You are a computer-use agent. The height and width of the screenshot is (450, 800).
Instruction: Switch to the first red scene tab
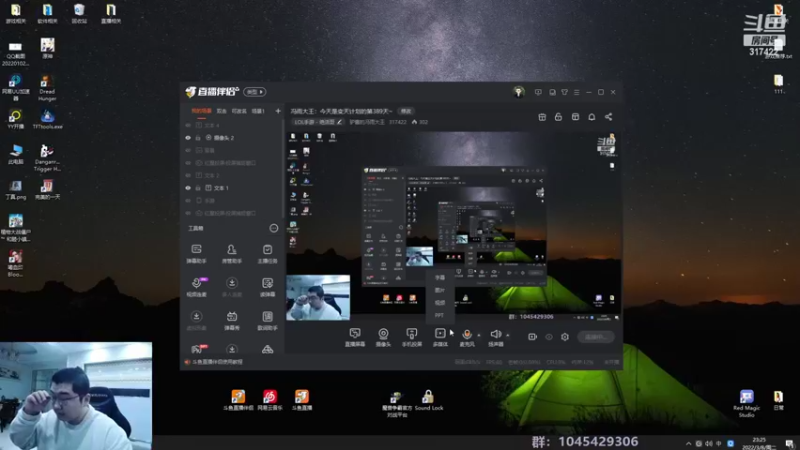pos(201,111)
